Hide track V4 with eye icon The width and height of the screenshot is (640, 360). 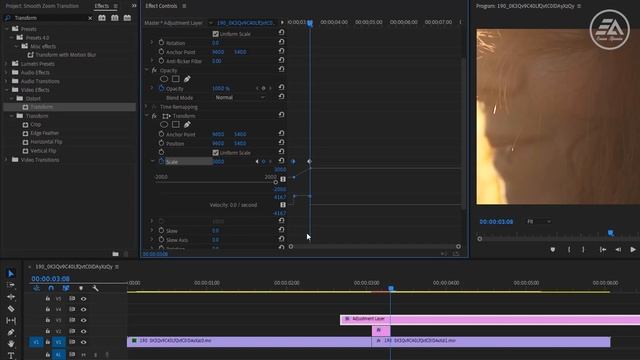click(83, 309)
